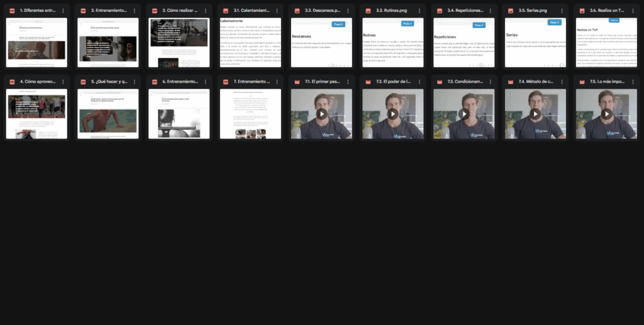
Task: Click PDF icon of 2. Entrenamiento file
Action: pyautogui.click(x=83, y=11)
